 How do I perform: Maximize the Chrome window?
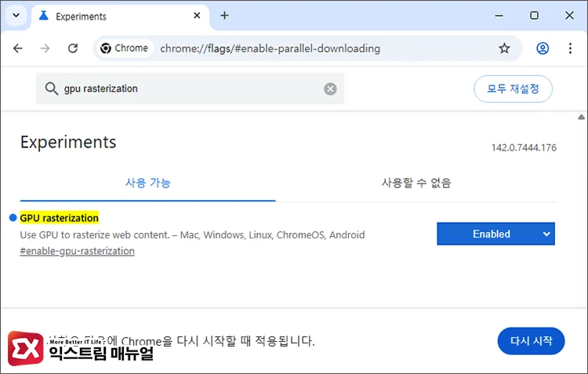pos(534,16)
